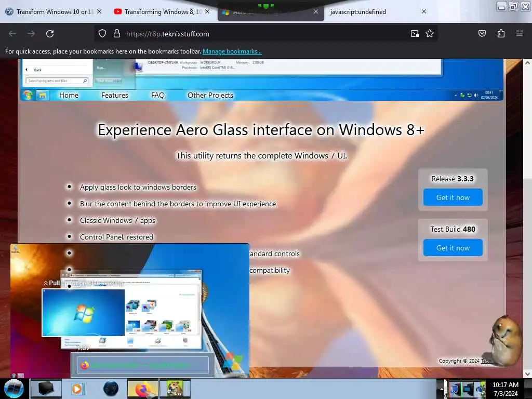The image size is (532, 399).
Task: Open Other Projects menu item
Action: coord(210,96)
